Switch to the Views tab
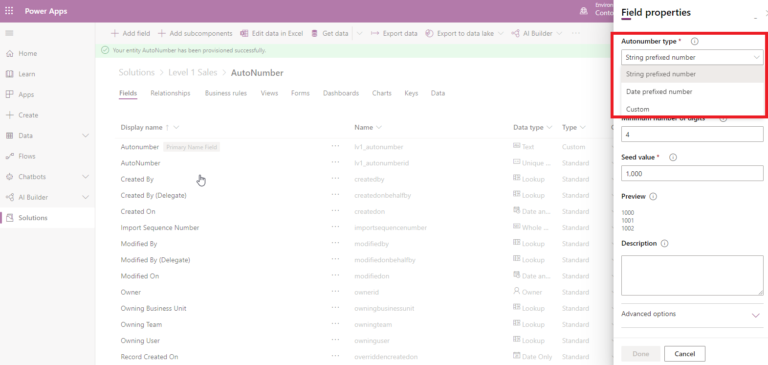Screen dimensions: 768x365 [x=269, y=93]
